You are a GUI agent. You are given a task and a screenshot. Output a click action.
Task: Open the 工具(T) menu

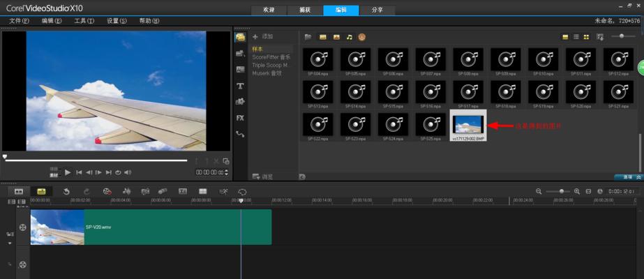coord(84,20)
